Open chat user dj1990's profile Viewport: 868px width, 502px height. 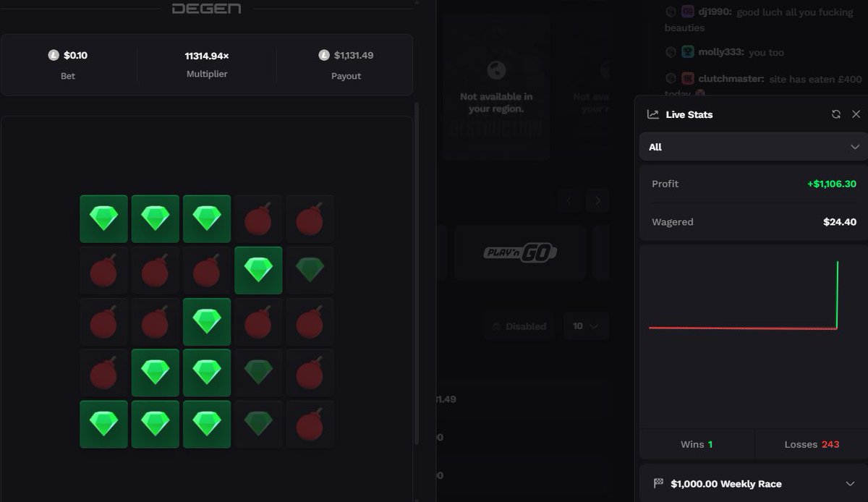(714, 12)
